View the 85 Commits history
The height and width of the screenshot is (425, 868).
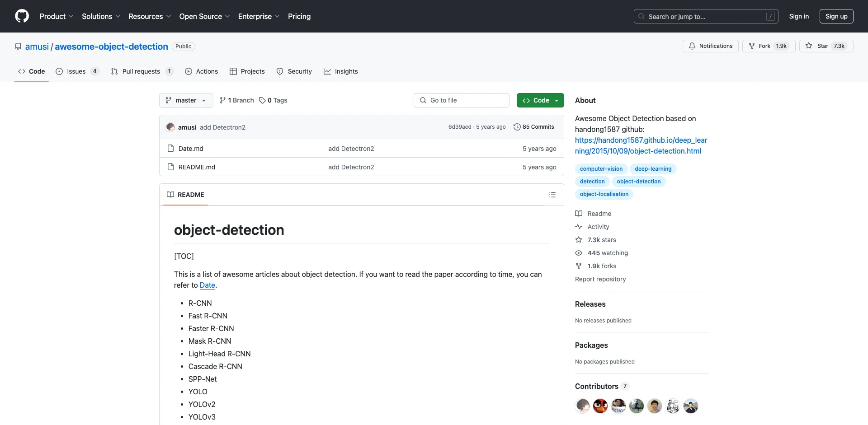(x=534, y=127)
